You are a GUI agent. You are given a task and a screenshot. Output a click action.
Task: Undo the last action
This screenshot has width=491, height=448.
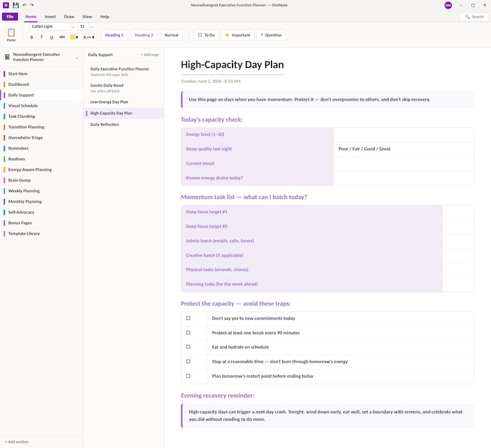(24, 5)
